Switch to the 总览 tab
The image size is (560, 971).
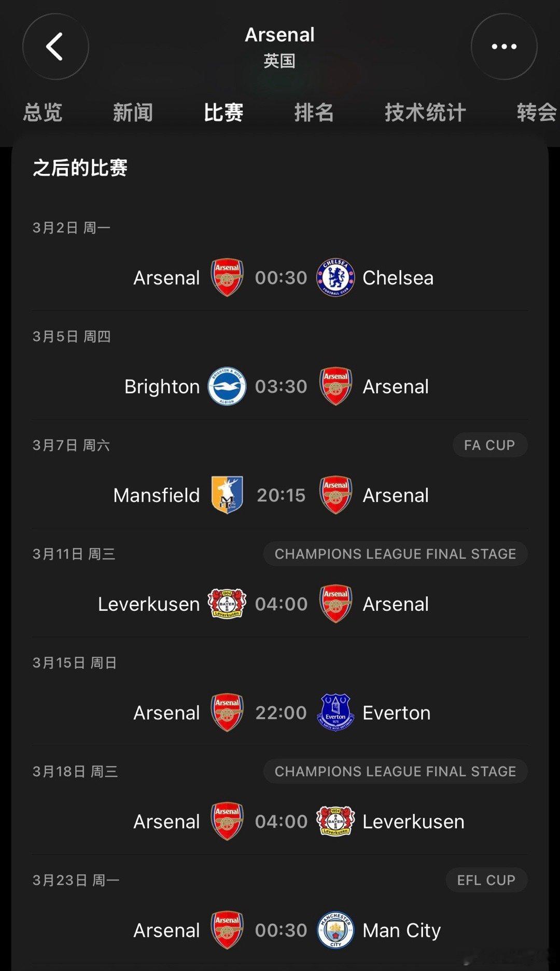point(43,112)
